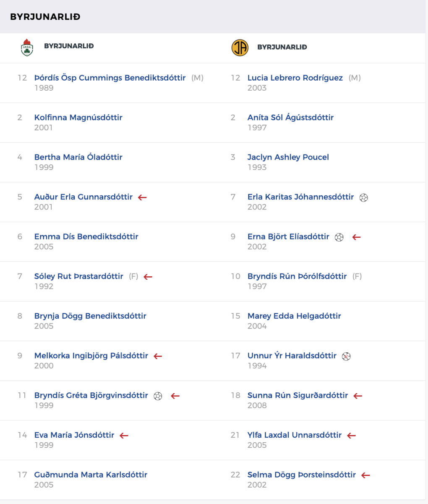The image size is (428, 504).
Task: Open Jaclyn Ashley Poucel player page
Action: 288,157
